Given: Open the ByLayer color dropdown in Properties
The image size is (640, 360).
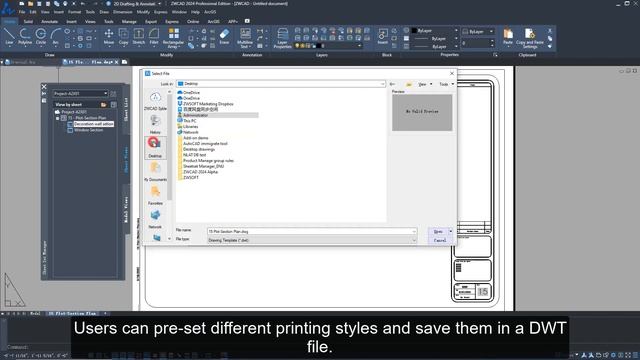Looking at the screenshot, I should pos(456,31).
